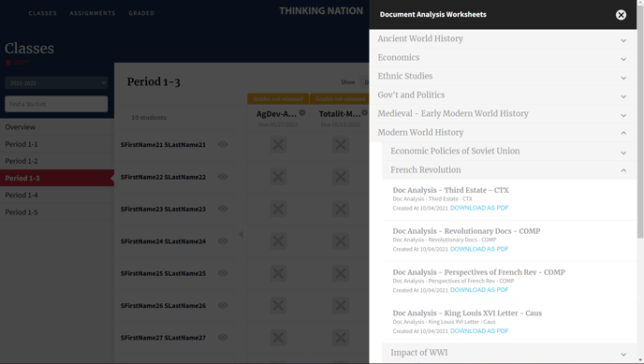Click the Find a Student search field

56,104
